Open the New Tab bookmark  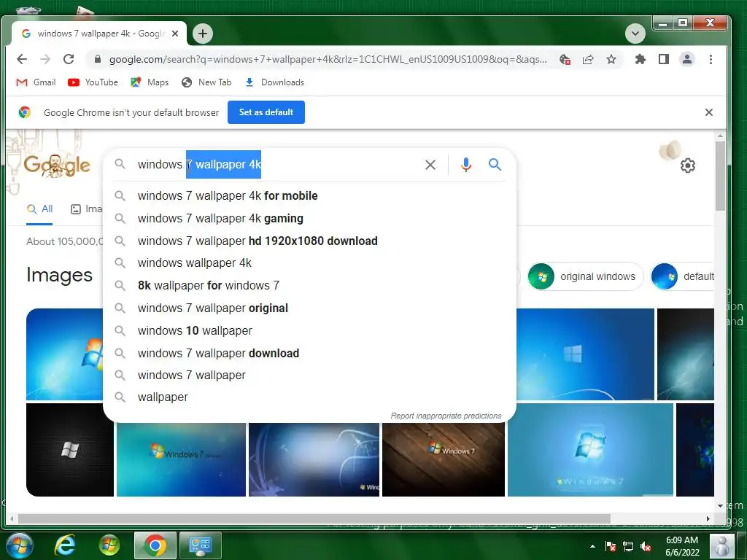(206, 82)
